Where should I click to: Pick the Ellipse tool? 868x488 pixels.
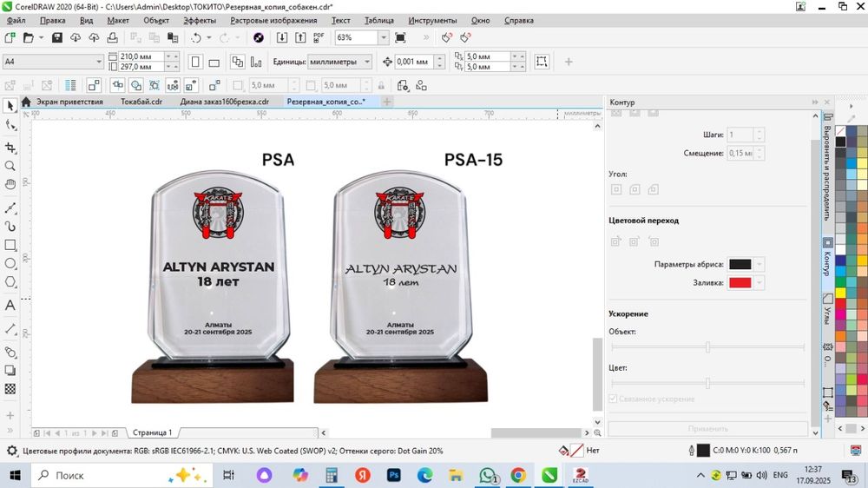click(x=10, y=263)
